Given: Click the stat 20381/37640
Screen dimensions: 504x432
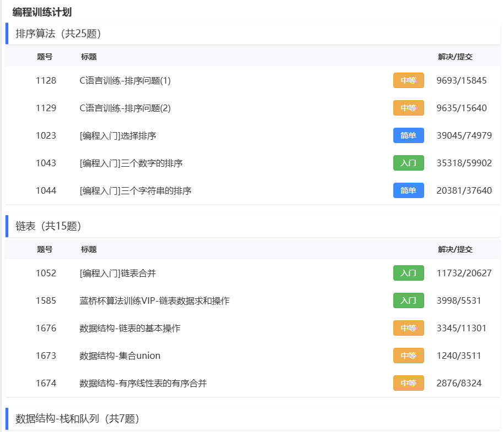Looking at the screenshot, I should tap(464, 190).
